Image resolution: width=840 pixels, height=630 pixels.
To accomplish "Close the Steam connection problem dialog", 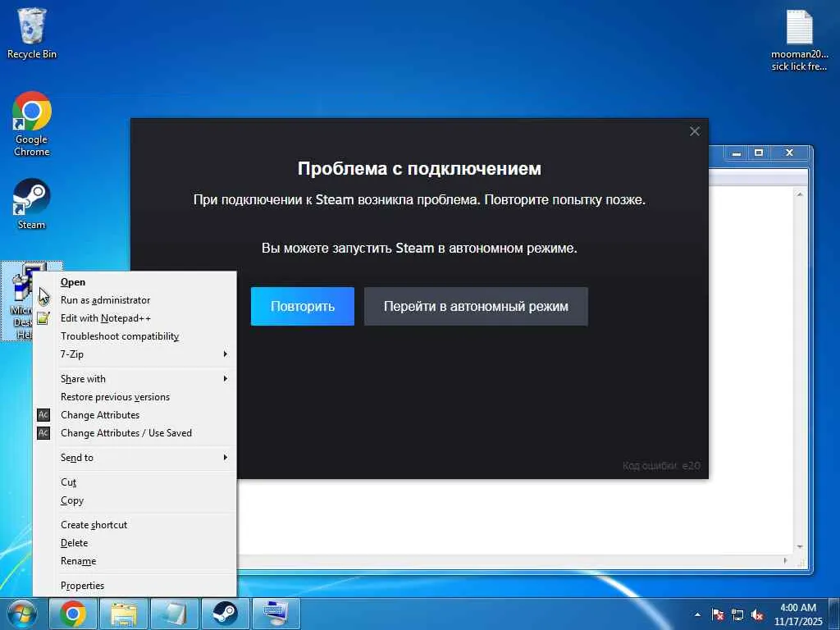I will coord(695,131).
